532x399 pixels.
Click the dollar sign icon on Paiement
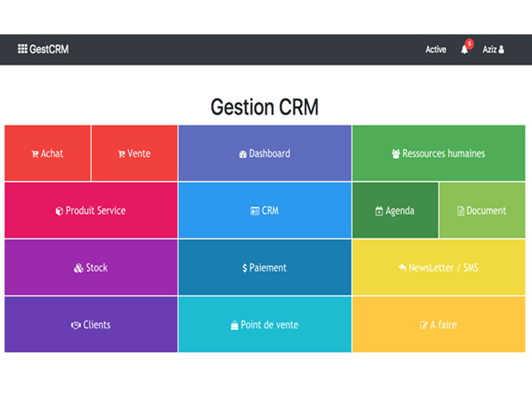click(x=245, y=268)
